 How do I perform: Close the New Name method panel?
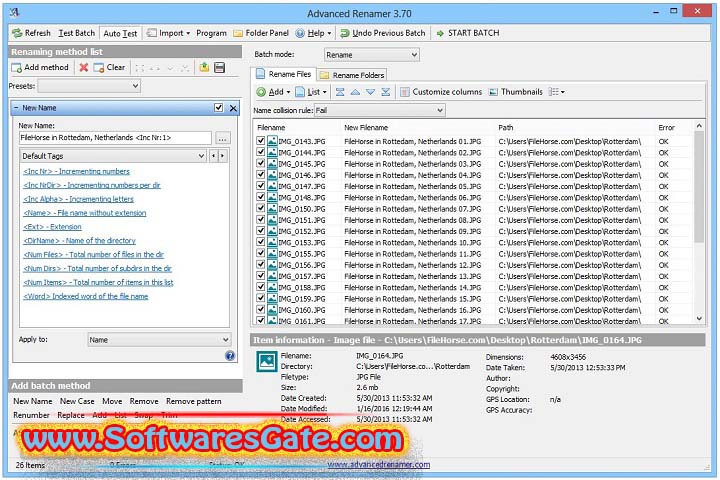click(x=233, y=108)
